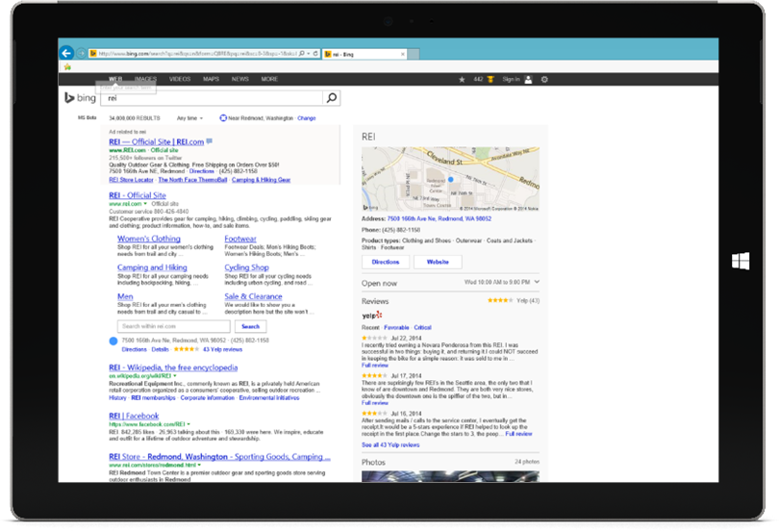Click the REI map thumbnail
The height and width of the screenshot is (532, 779).
[x=451, y=179]
